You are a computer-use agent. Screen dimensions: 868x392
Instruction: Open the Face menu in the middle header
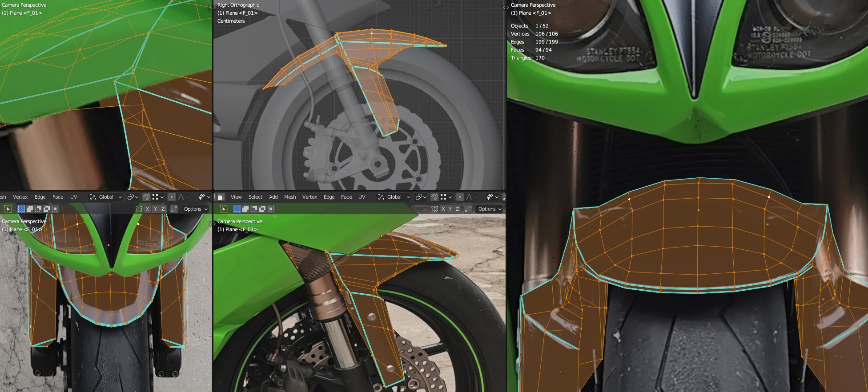pyautogui.click(x=346, y=197)
